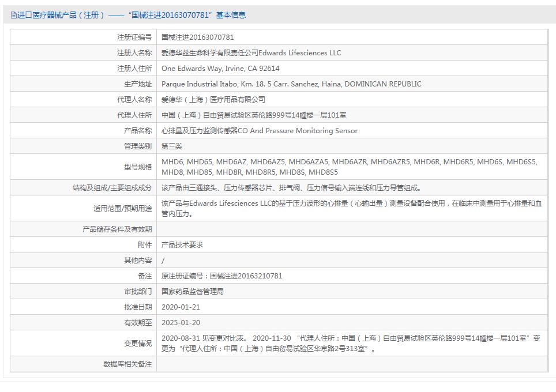Viewport: 556px width, 392px height.
Task: Select the composition text about 三通接头
Action: pos(291,188)
